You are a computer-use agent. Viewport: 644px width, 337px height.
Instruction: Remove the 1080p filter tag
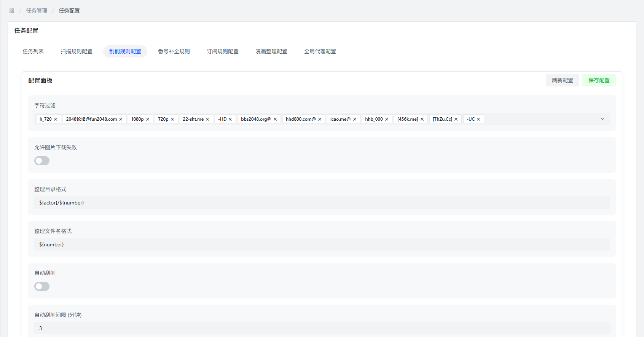pyautogui.click(x=148, y=119)
